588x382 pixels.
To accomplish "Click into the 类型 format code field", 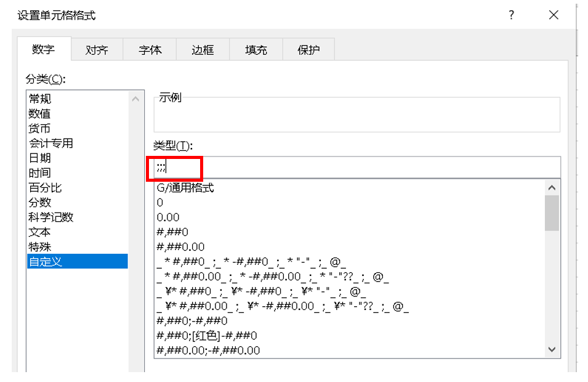I will click(357, 168).
